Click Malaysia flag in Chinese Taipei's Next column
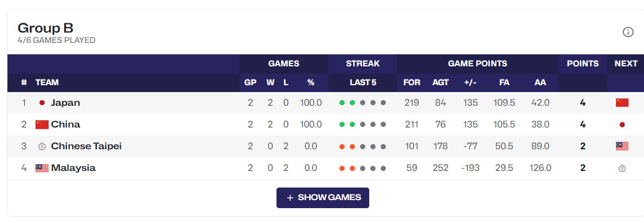 click(622, 146)
